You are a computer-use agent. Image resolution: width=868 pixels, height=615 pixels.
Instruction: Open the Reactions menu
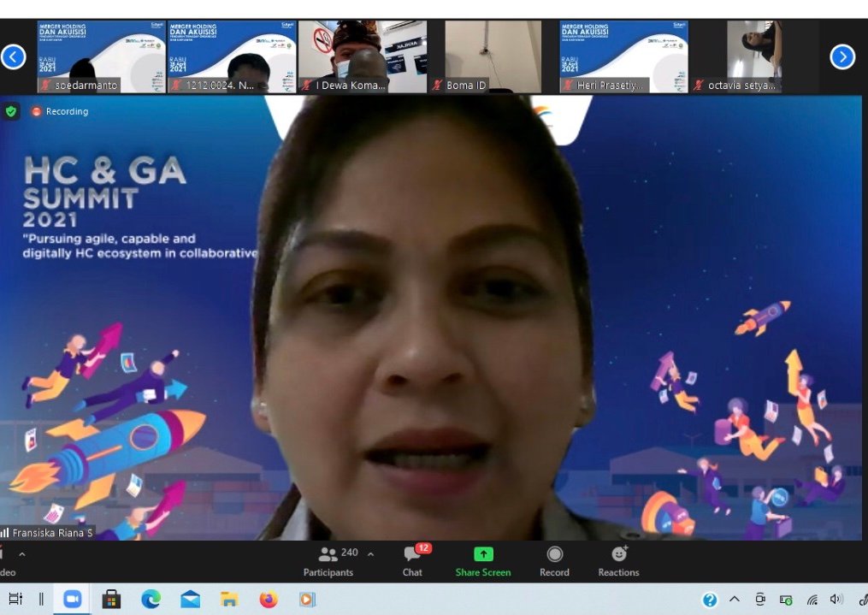coord(618,561)
